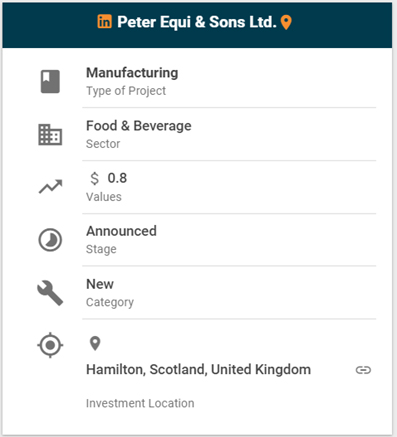Click the 0.8 value figure
This screenshot has width=397, height=437.
(x=117, y=178)
